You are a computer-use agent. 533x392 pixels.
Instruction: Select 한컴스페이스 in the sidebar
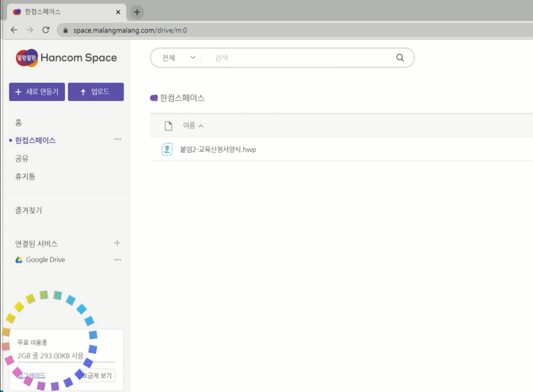35,141
